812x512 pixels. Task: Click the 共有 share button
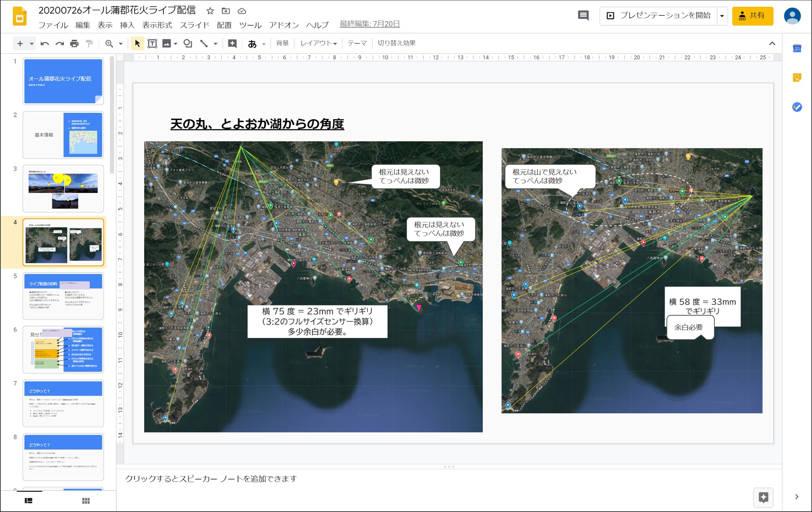[x=752, y=16]
